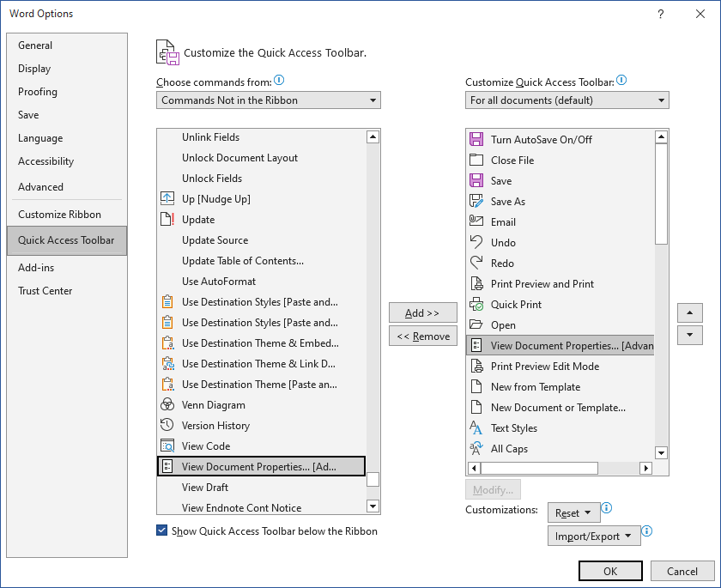Viewport: 721px width, 588px height.
Task: Select Use AutoFormat command
Action: pyautogui.click(x=261, y=282)
